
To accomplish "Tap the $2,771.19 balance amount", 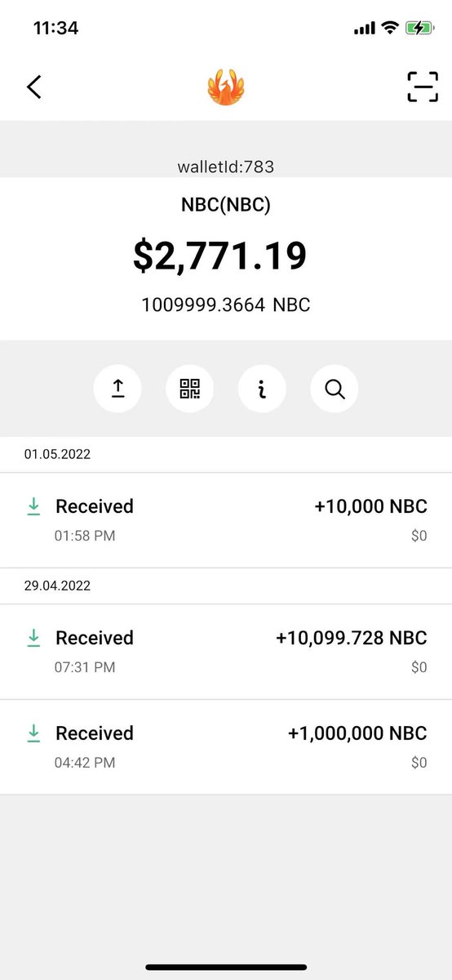I will point(220,256).
